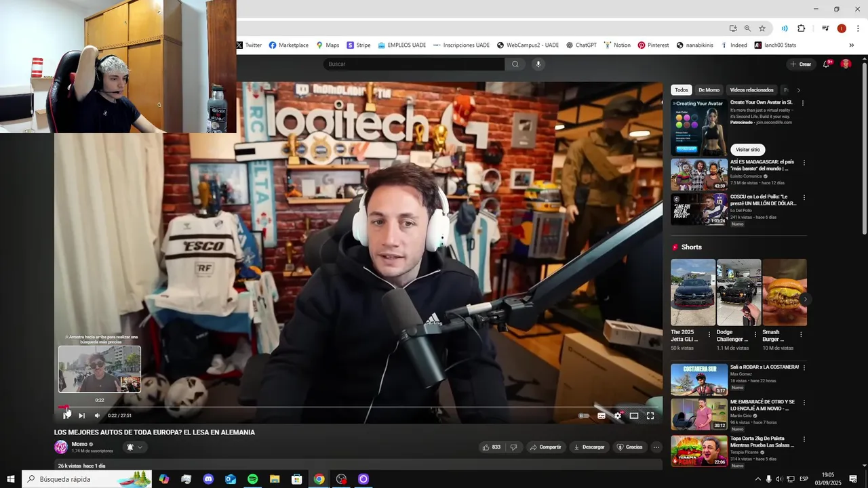This screenshot has height=488, width=868.
Task: Open the Pinterest bookmark
Action: (653, 45)
